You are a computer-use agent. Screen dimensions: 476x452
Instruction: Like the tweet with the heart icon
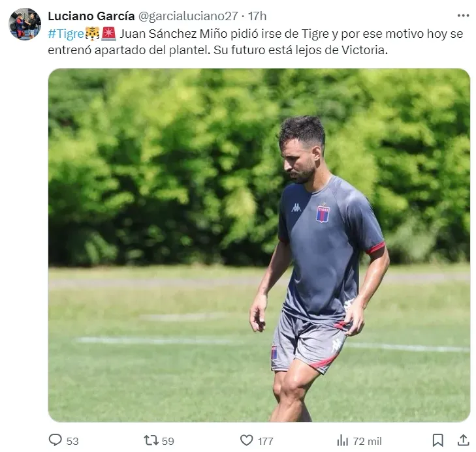coord(246,440)
